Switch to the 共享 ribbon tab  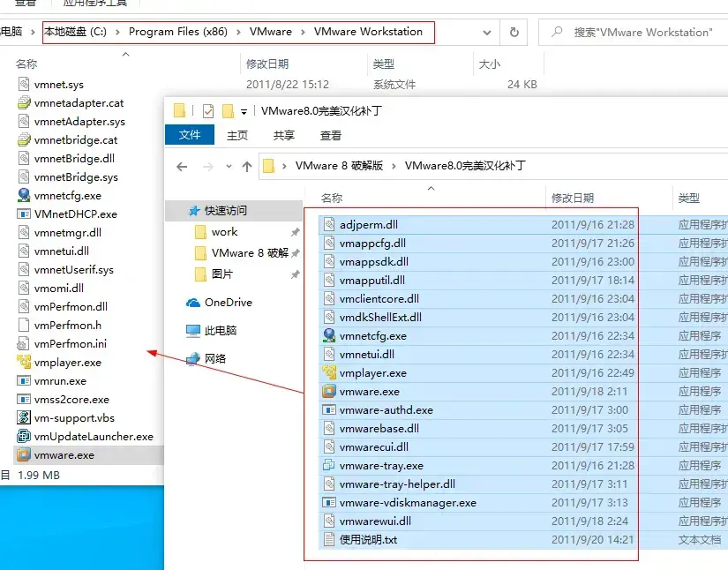click(x=284, y=135)
